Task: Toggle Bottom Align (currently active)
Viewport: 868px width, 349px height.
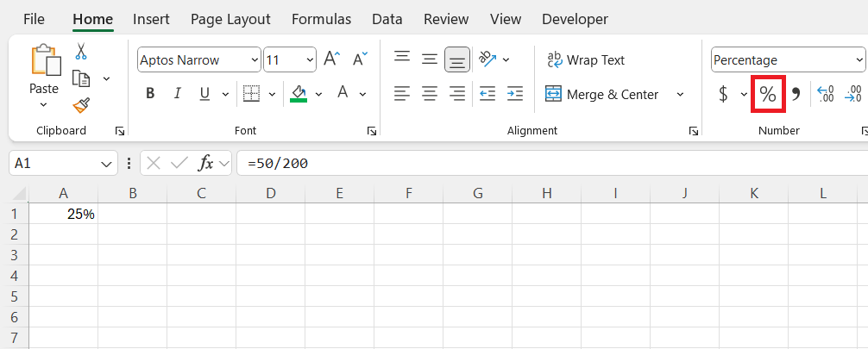Action: (457, 59)
